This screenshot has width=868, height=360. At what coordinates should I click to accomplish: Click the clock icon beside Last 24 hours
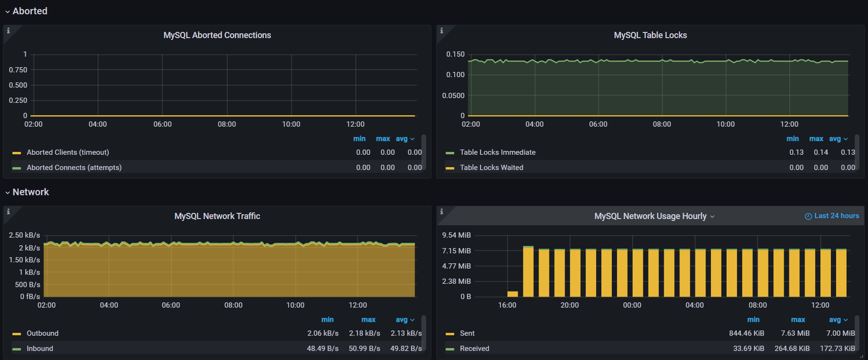pyautogui.click(x=808, y=216)
